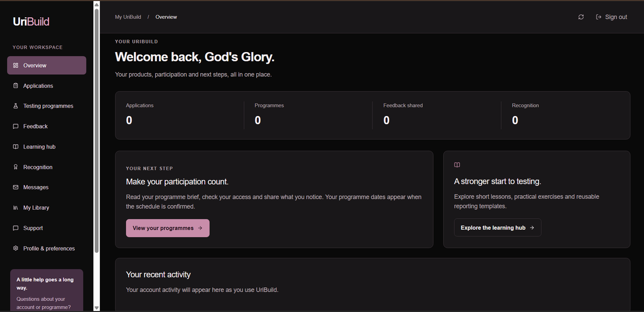Click the Programmes stat label
644x312 pixels.
pos(269,105)
